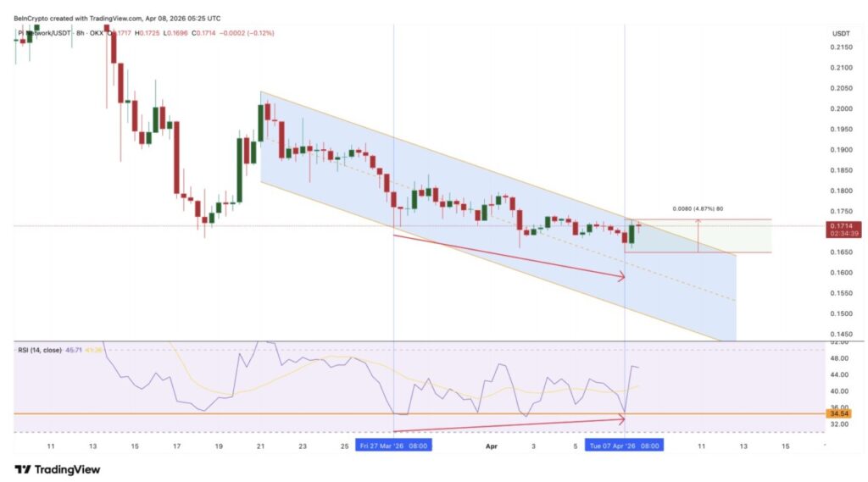Select the Fri 27 Mar '26 date marker
Image resolution: width=868 pixels, height=482 pixels.
[x=392, y=445]
